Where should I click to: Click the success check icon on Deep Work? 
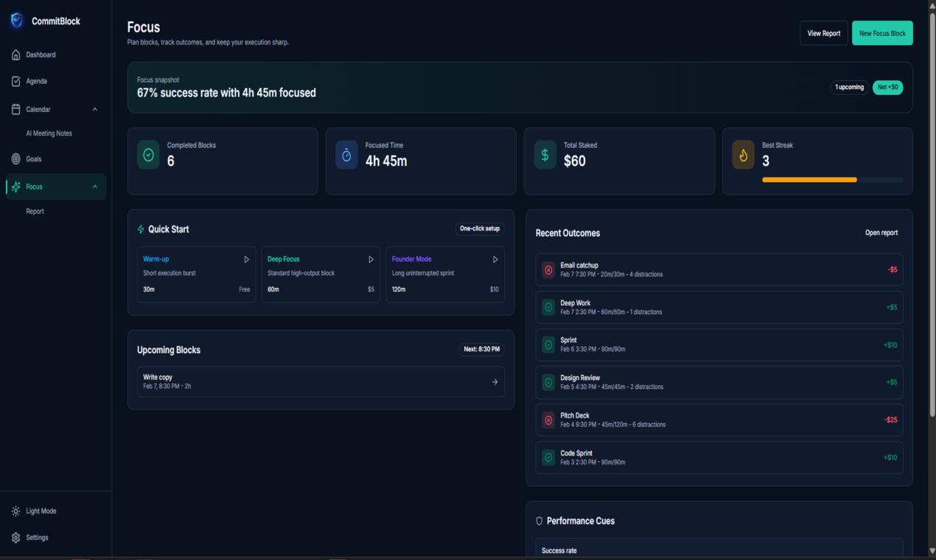(548, 307)
